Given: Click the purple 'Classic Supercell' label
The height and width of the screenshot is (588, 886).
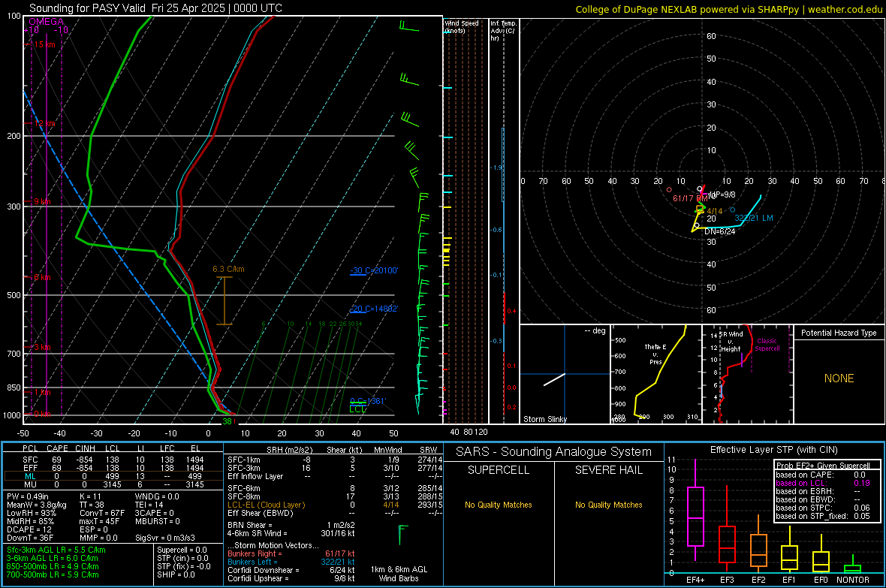Looking at the screenshot, I should (x=767, y=345).
